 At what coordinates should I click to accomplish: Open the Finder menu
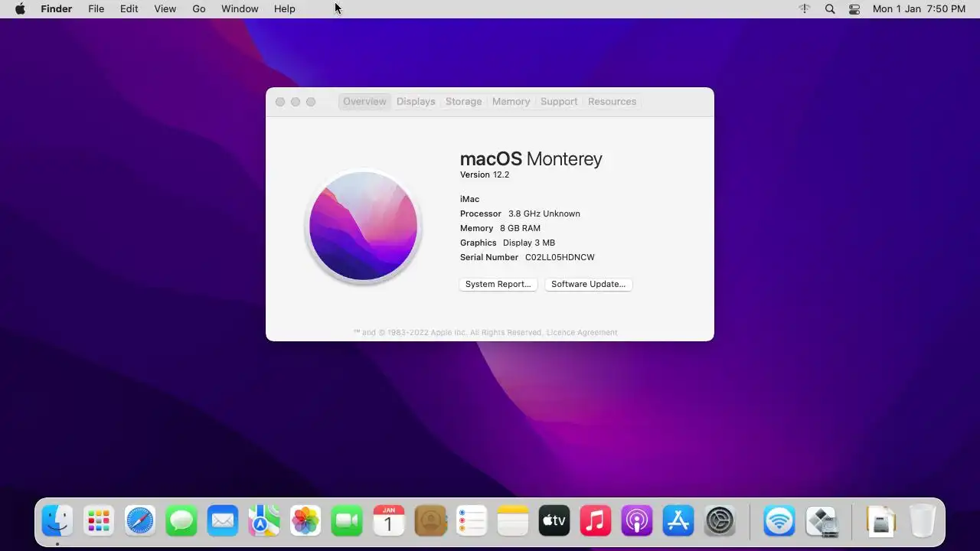tap(57, 9)
